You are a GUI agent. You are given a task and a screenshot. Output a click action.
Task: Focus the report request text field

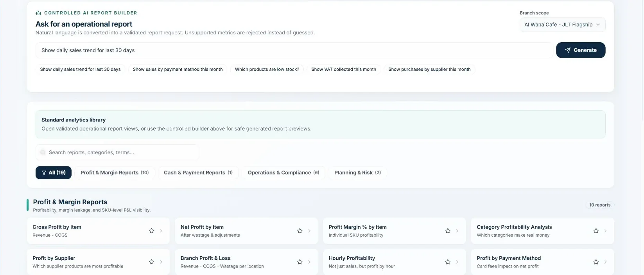coord(294,50)
